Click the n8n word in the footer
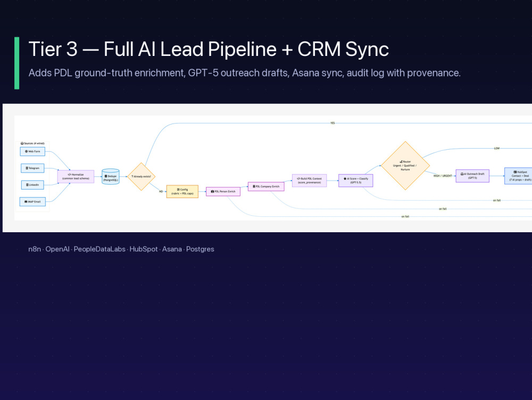Screen dimensions: 532x400 (35, 249)
